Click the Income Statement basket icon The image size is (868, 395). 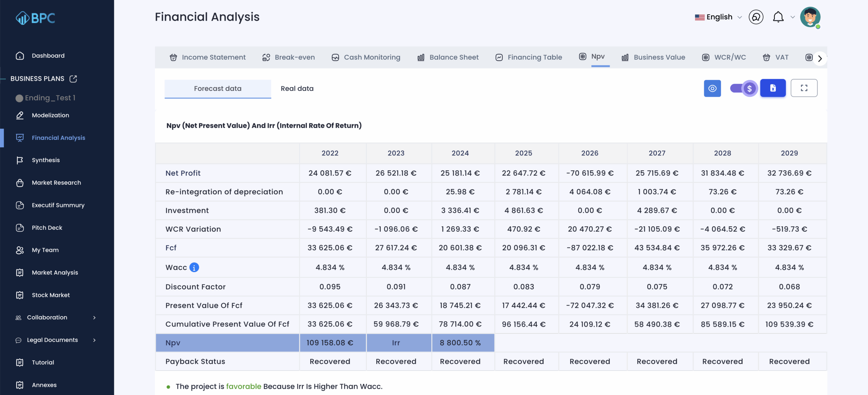coord(173,57)
